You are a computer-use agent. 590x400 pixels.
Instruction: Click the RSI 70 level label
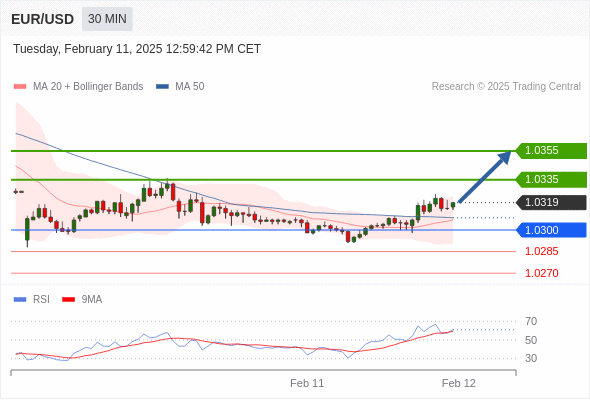pyautogui.click(x=531, y=321)
